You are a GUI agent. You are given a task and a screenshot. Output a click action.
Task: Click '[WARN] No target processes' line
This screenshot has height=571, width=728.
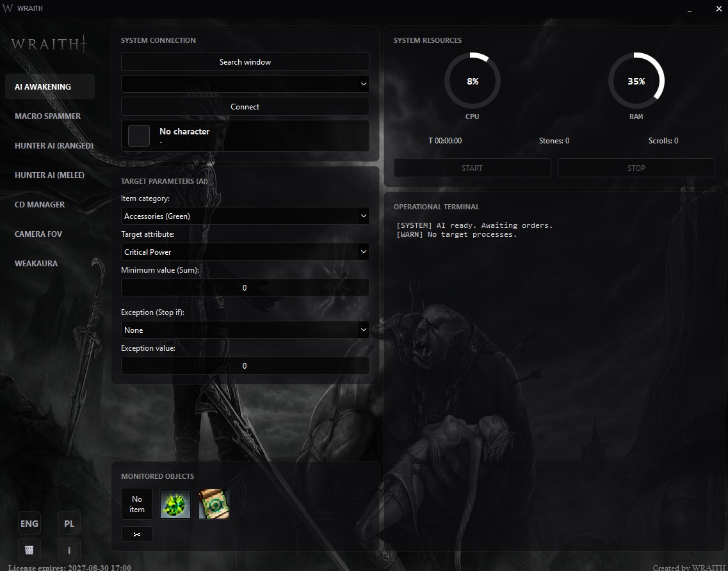coord(456,234)
